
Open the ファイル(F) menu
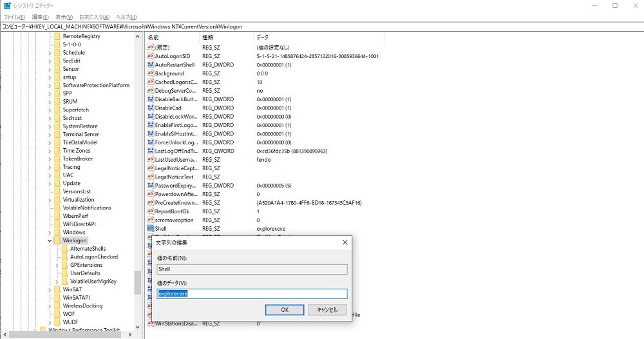(14, 17)
